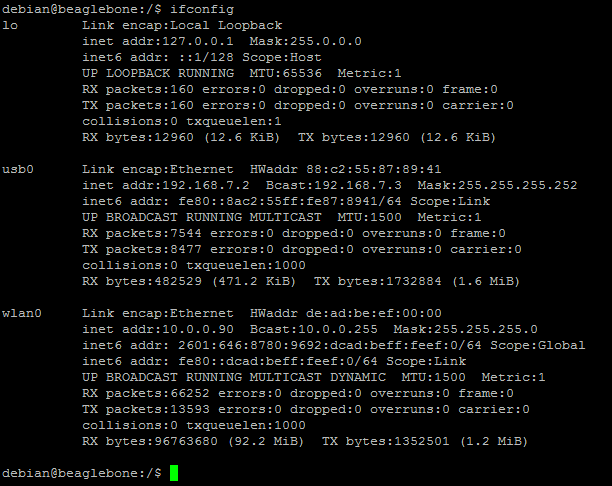Viewport: 612px width, 486px height.
Task: Click wlan0 RX packets:66252
Action: pos(146,393)
